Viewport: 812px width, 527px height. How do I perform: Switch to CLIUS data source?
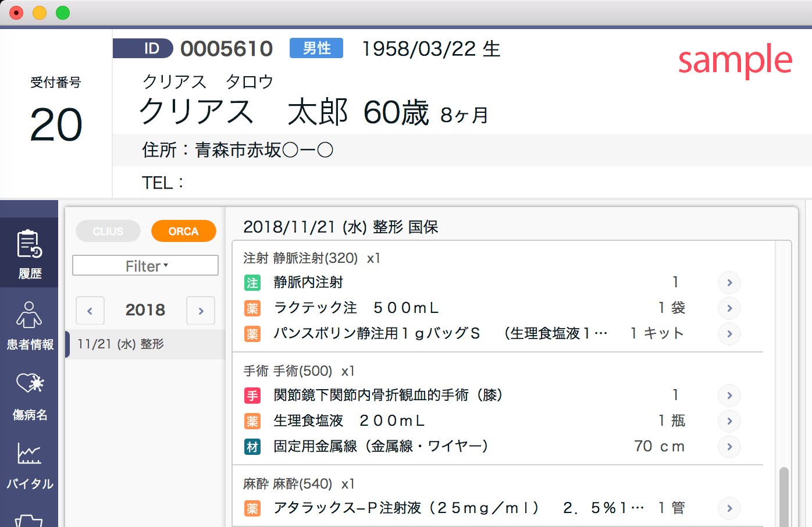108,231
